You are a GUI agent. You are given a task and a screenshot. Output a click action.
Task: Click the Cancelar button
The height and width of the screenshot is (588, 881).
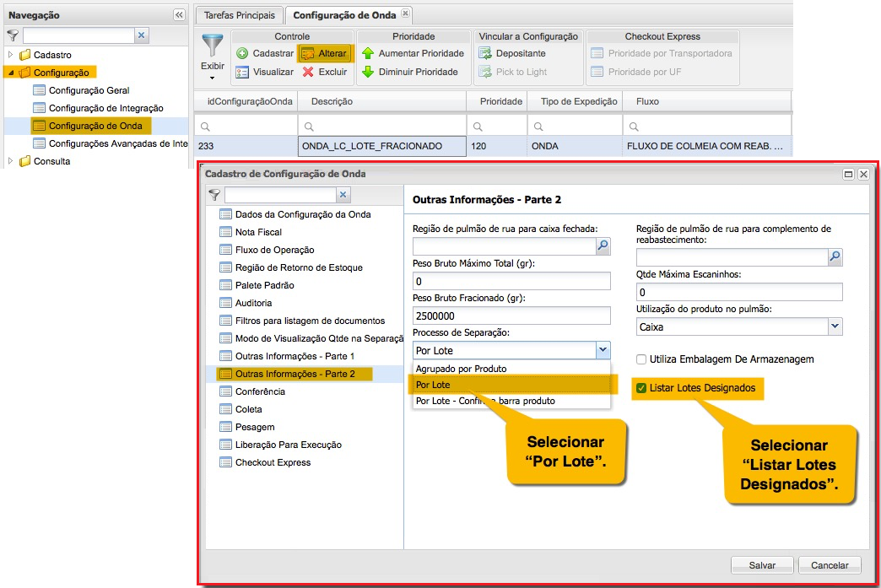830,565
